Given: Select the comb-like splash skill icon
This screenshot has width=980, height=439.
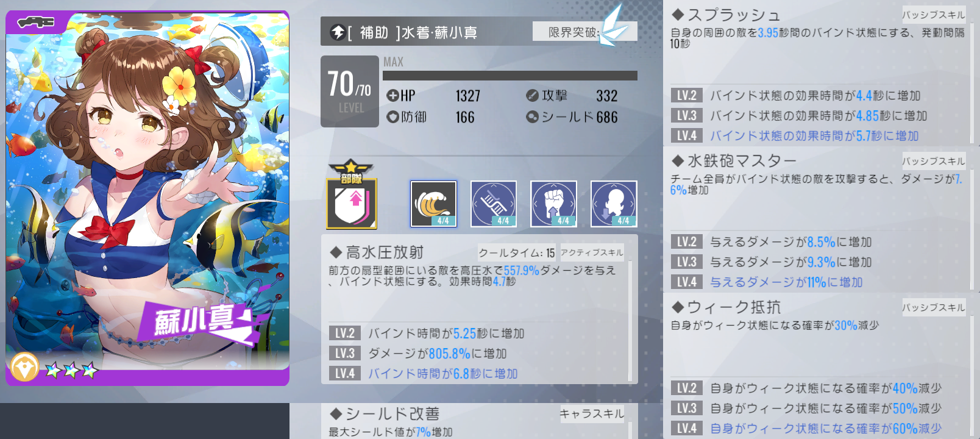Looking at the screenshot, I should 494,204.
